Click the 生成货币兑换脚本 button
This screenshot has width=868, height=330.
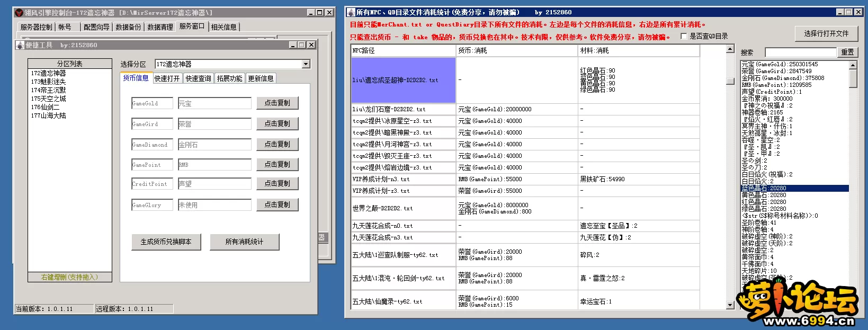tap(166, 242)
